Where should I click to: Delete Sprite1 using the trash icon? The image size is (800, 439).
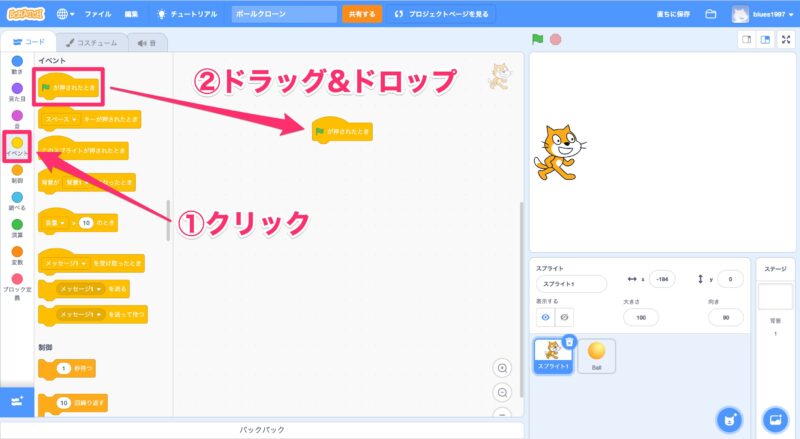[569, 342]
